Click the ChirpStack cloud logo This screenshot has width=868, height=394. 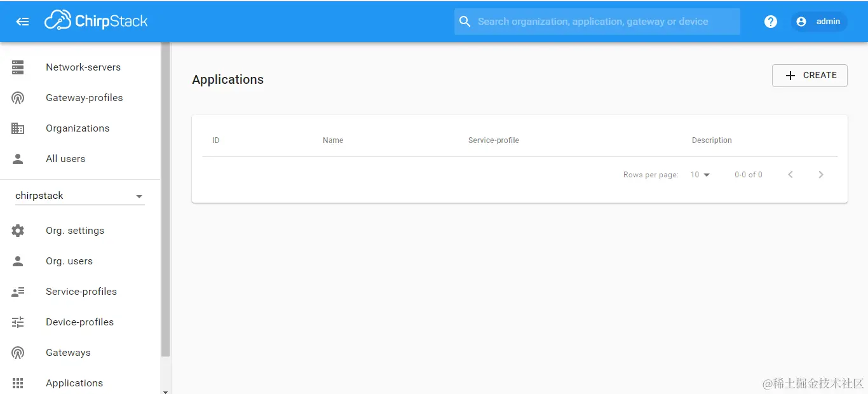click(x=96, y=21)
